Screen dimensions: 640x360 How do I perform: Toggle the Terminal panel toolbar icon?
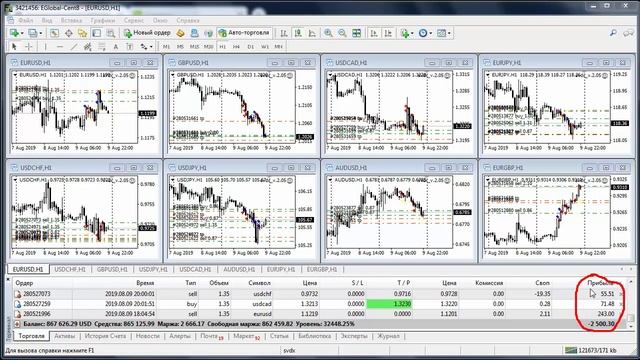tap(97, 33)
